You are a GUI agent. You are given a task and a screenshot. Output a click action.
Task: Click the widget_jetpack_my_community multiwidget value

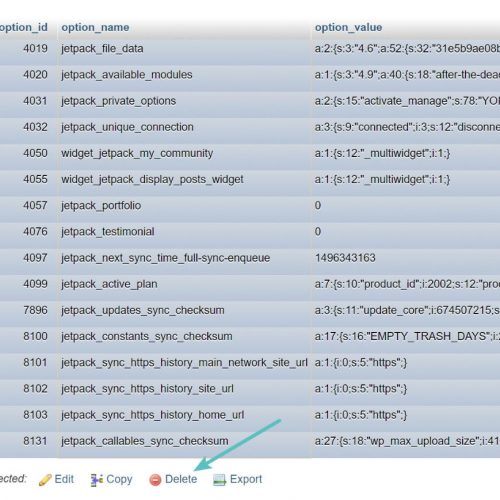[382, 153]
